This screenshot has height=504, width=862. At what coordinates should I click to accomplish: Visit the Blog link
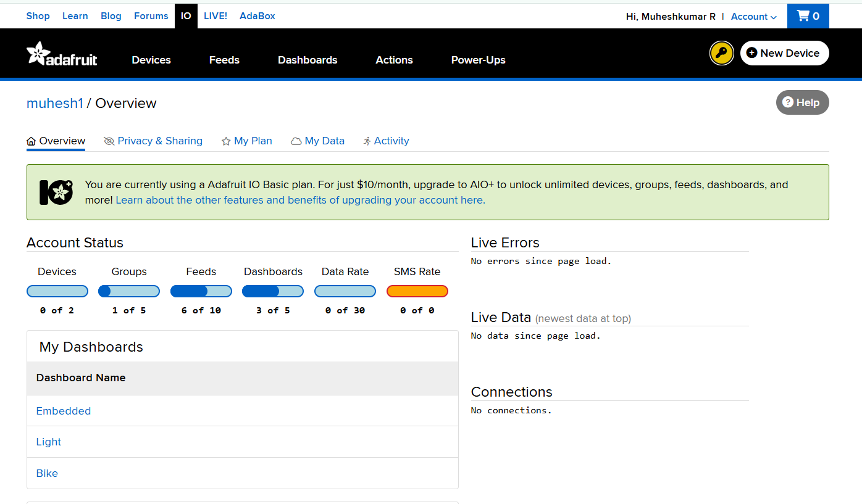click(111, 16)
